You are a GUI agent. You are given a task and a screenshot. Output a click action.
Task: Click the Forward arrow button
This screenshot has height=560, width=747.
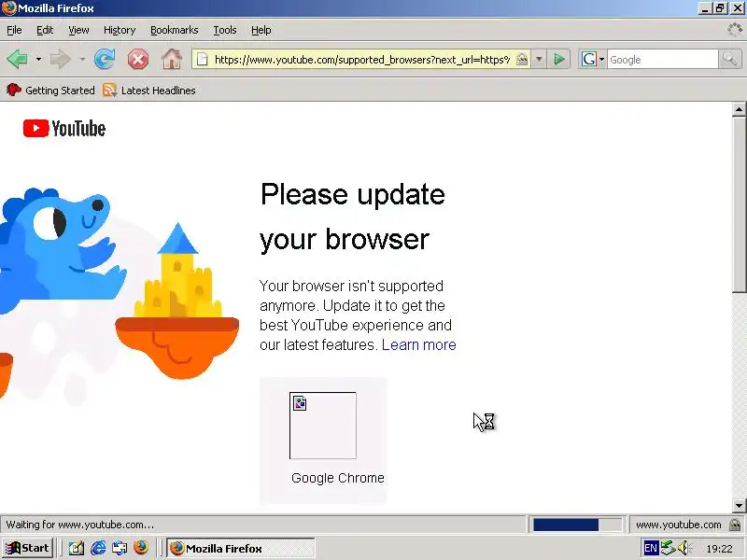point(60,60)
